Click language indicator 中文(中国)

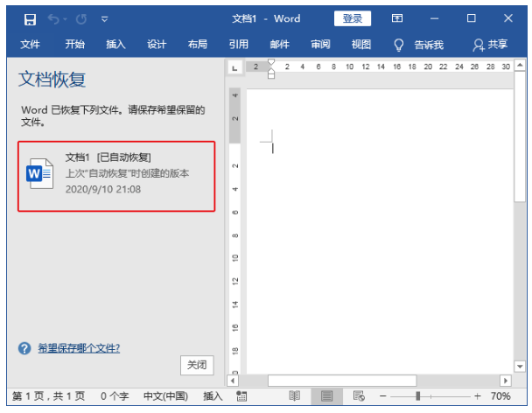tap(165, 396)
